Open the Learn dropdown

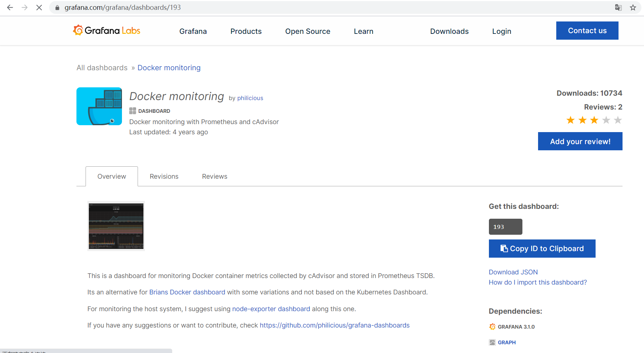coord(363,31)
